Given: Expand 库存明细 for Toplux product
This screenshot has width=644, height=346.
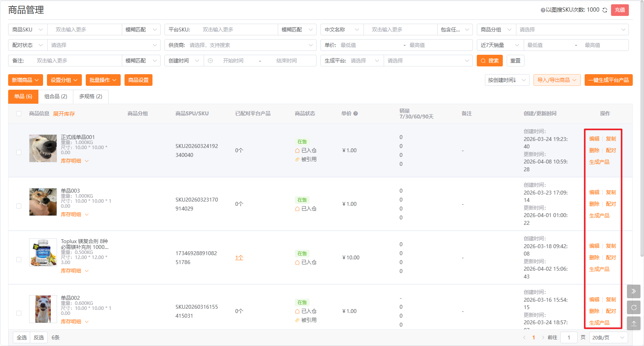Looking at the screenshot, I should [x=74, y=271].
